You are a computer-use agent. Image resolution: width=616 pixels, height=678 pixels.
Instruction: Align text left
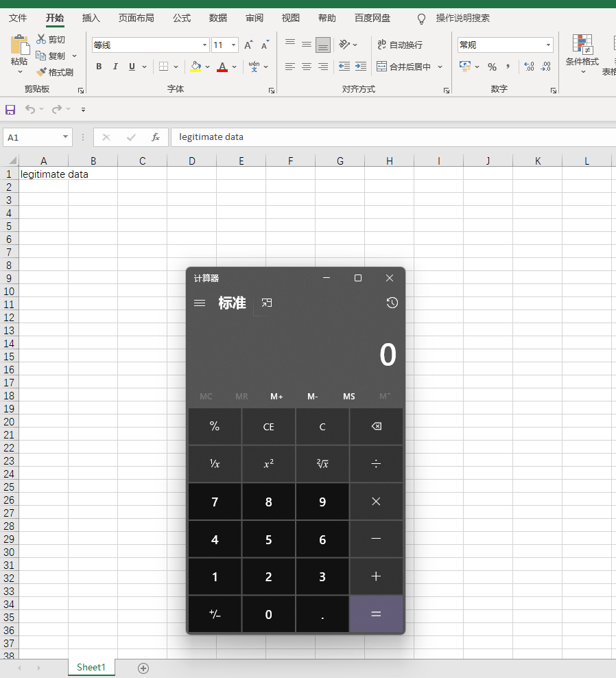point(290,67)
